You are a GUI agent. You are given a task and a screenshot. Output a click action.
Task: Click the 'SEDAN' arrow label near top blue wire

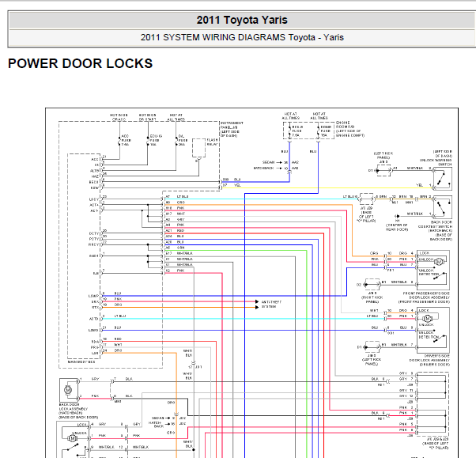(268, 162)
